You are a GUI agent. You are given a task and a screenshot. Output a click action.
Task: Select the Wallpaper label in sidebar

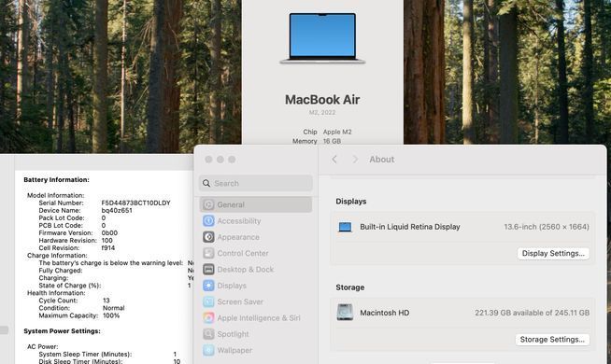[234, 350]
